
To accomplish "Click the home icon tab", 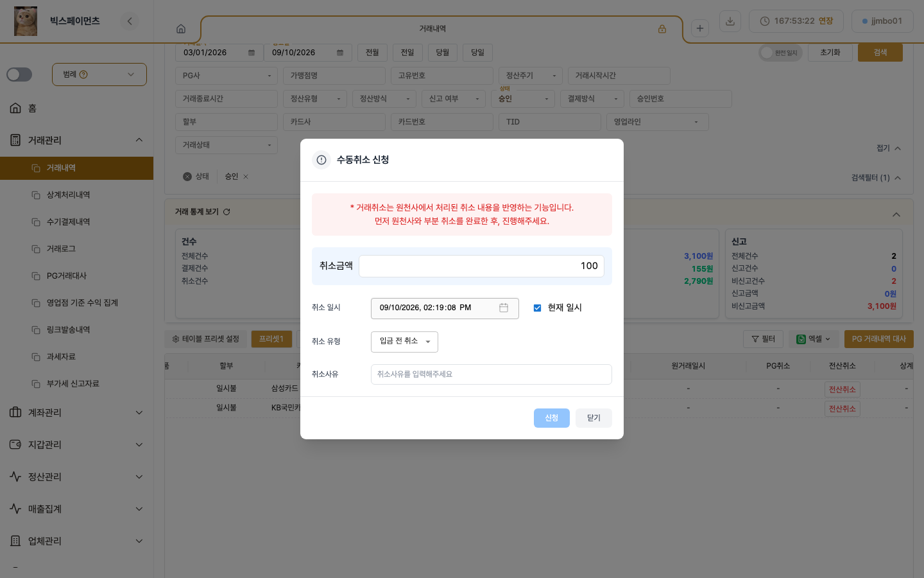I will coord(181,29).
